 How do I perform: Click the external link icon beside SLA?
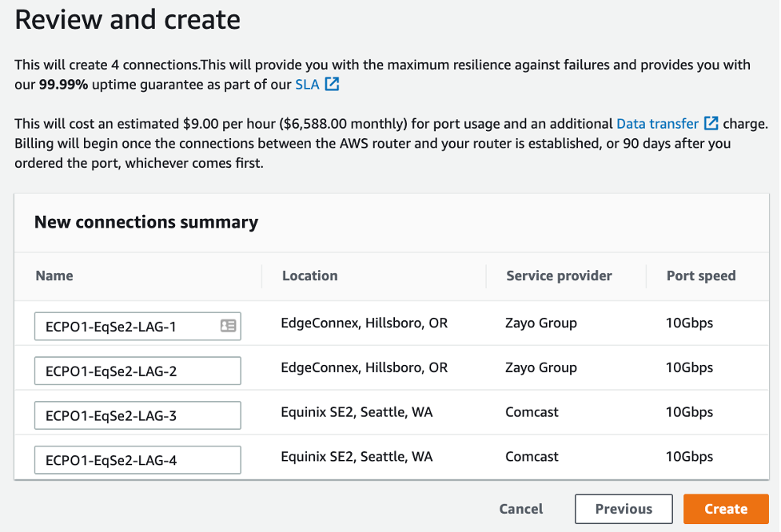click(x=332, y=84)
